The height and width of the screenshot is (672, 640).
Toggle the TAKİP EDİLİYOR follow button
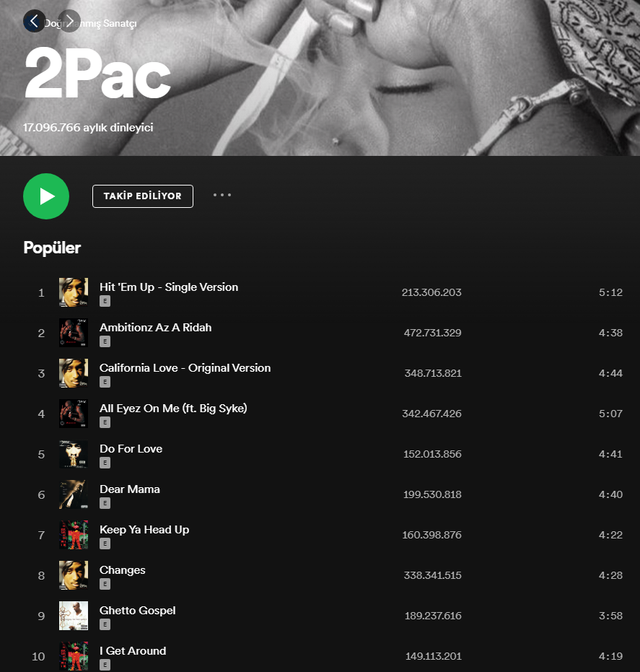tap(143, 196)
